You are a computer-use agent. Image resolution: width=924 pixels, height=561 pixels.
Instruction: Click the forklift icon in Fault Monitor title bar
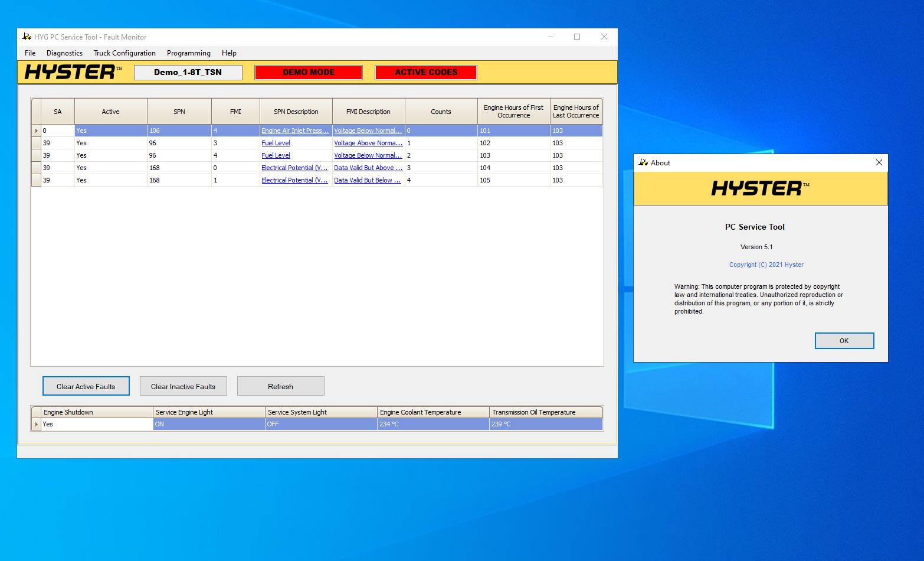pos(26,36)
